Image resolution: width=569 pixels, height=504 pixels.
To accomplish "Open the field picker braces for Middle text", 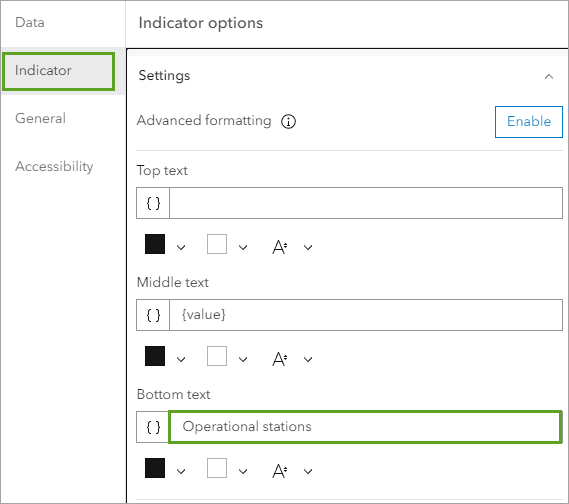I will pyautogui.click(x=153, y=315).
